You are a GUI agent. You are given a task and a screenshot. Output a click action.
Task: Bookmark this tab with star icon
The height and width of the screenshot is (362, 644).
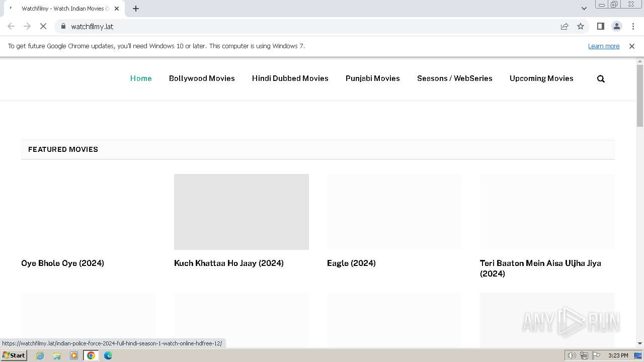pyautogui.click(x=581, y=26)
